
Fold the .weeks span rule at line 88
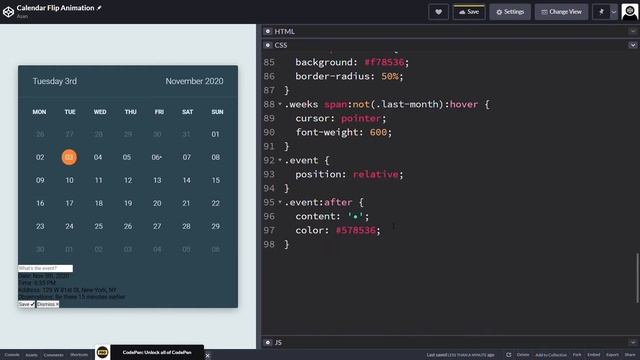(280, 104)
